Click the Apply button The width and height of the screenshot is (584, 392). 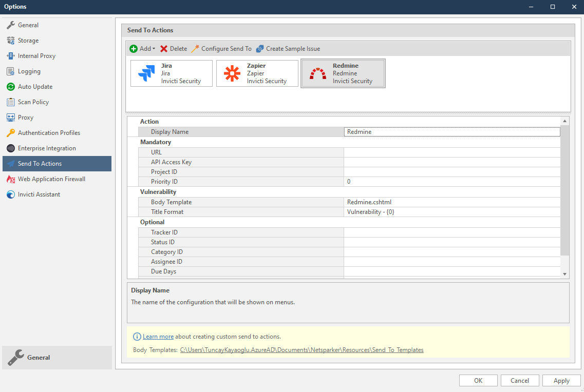point(561,380)
